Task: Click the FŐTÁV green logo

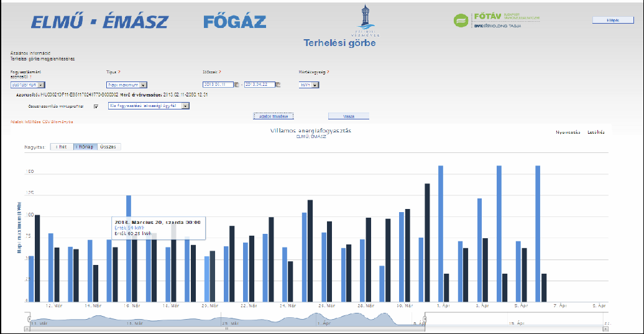Action: pyautogui.click(x=496, y=20)
